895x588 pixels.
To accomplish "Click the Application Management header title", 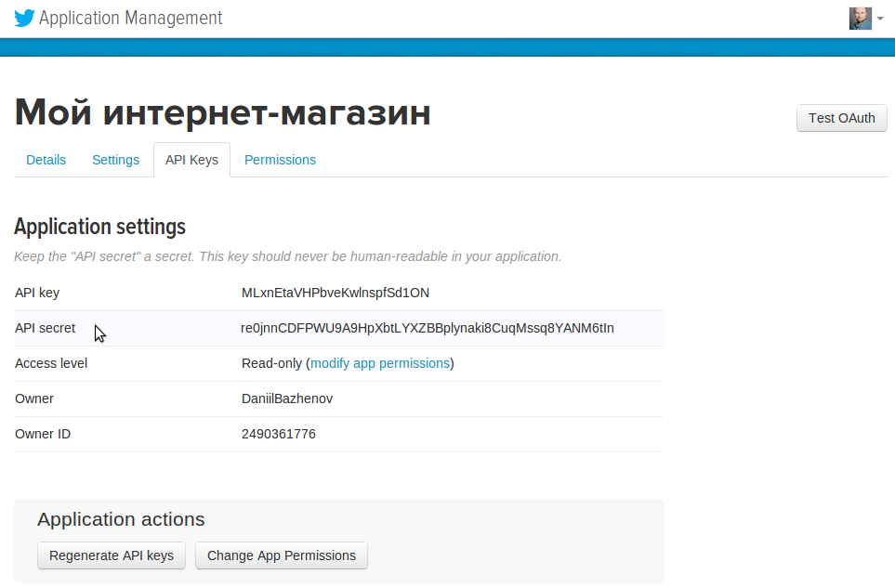I will click(130, 19).
